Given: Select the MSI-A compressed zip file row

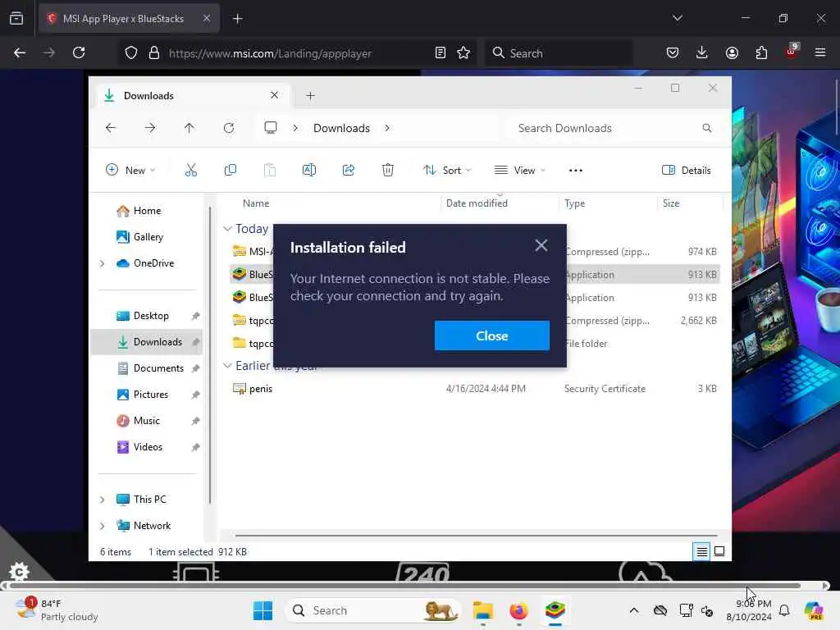Looking at the screenshot, I should click(474, 252).
